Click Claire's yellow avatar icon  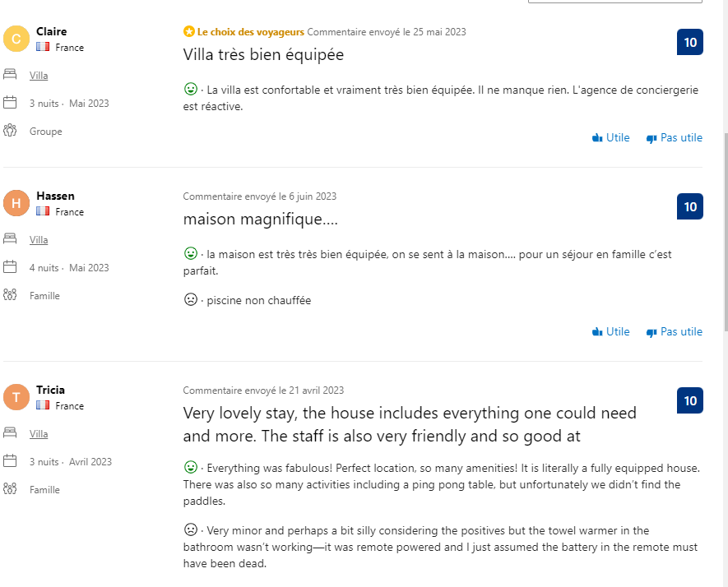coord(16,39)
